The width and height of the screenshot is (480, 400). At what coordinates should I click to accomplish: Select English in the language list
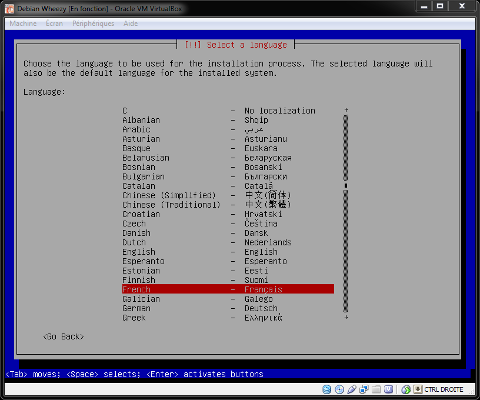point(228,252)
